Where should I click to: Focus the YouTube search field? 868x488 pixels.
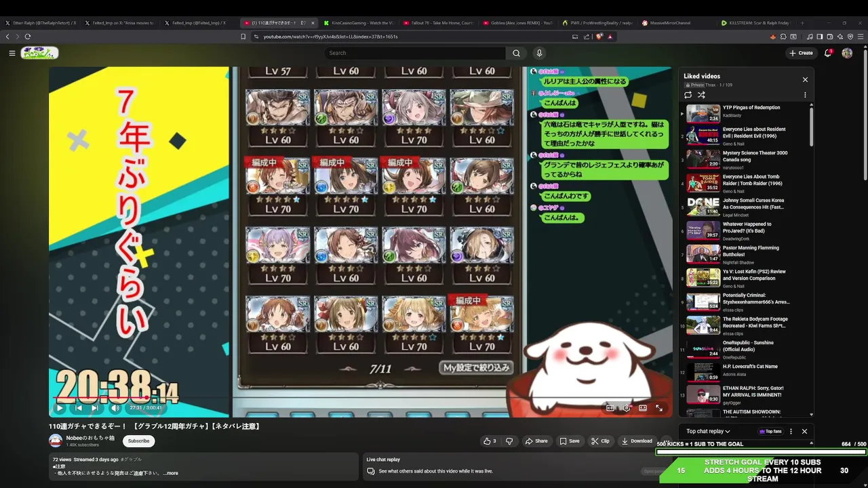tap(415, 53)
